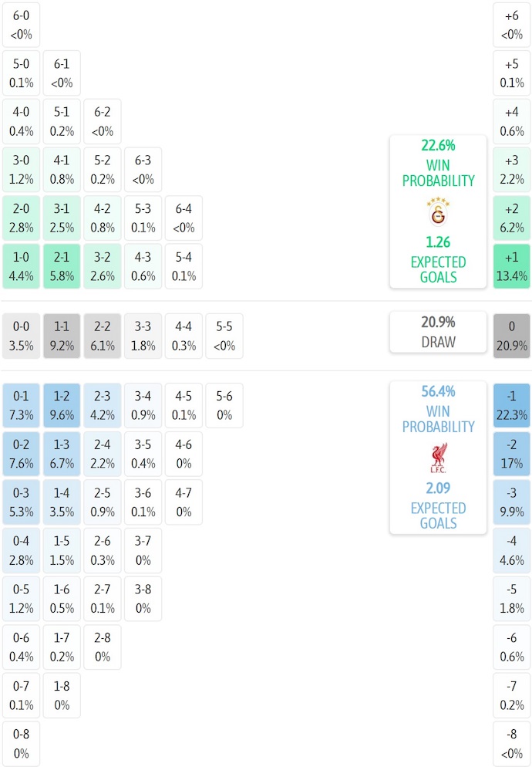
Task: Click the +1 goal margin cell
Action: (511, 266)
